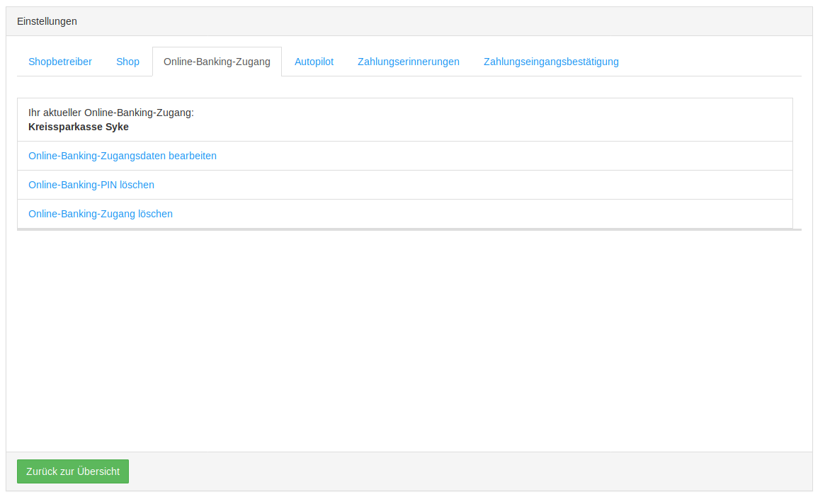Go to the Autopilot tab
This screenshot has width=825, height=504.
(314, 62)
